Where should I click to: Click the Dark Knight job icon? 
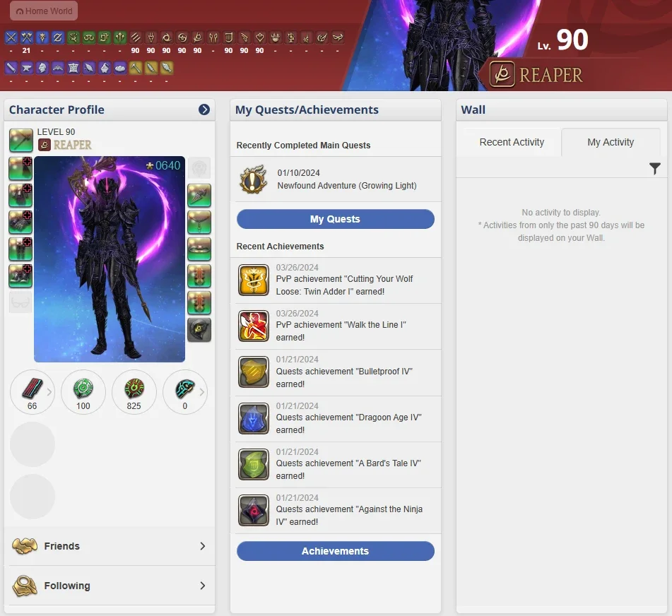click(42, 37)
